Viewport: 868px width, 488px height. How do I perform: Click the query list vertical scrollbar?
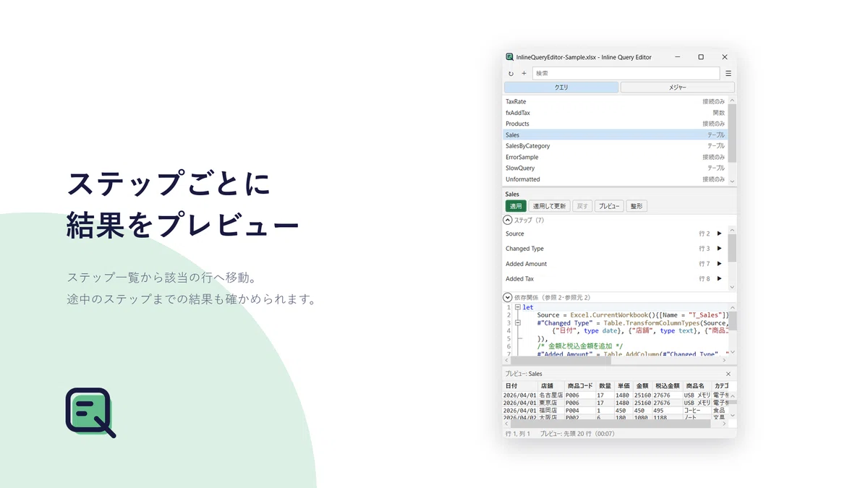[x=732, y=134]
